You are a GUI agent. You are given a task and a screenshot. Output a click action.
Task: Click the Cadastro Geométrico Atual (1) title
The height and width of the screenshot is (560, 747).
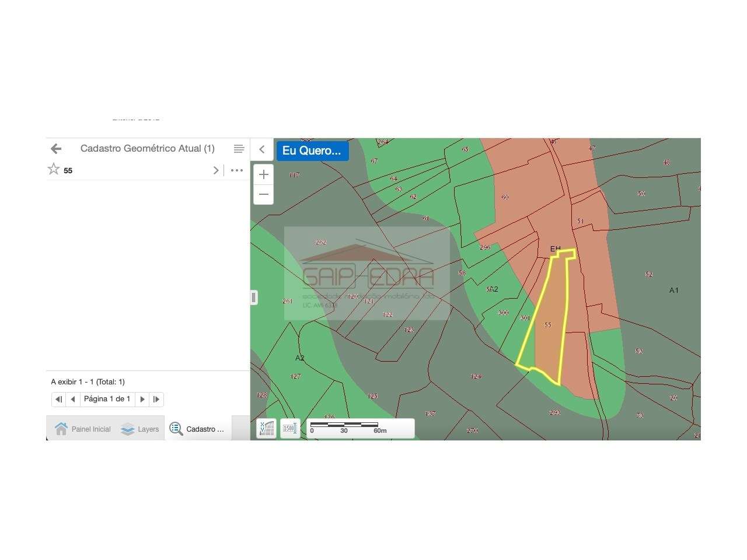(148, 149)
